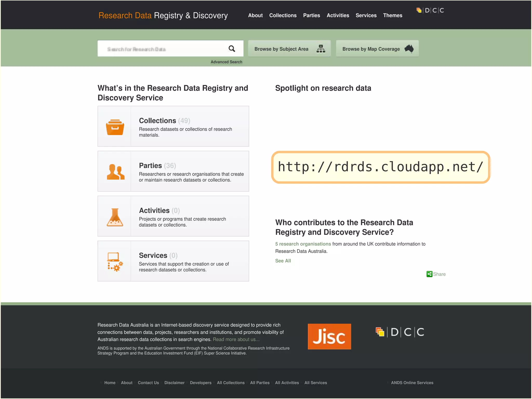Open the Collections (49) card heading
The height and width of the screenshot is (399, 532).
click(x=164, y=121)
